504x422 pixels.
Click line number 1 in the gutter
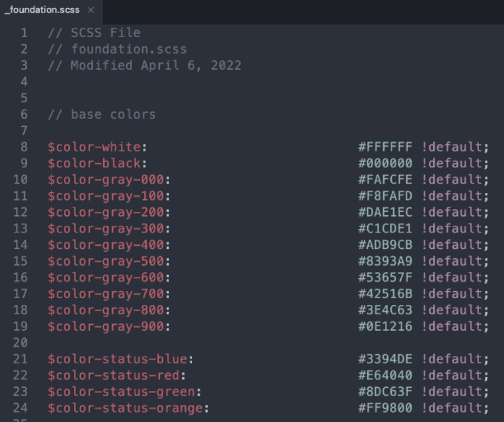point(24,33)
